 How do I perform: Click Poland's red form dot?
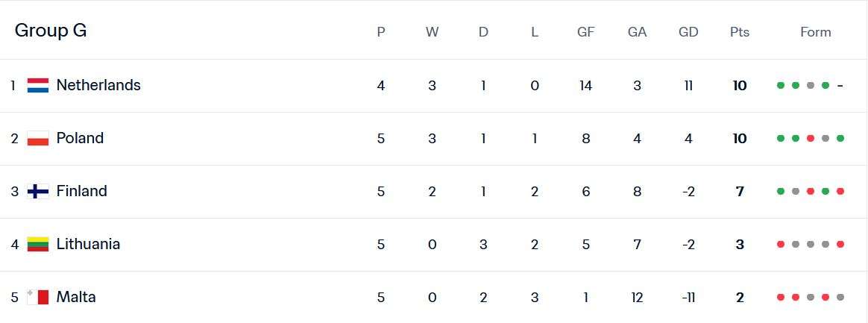click(x=811, y=139)
